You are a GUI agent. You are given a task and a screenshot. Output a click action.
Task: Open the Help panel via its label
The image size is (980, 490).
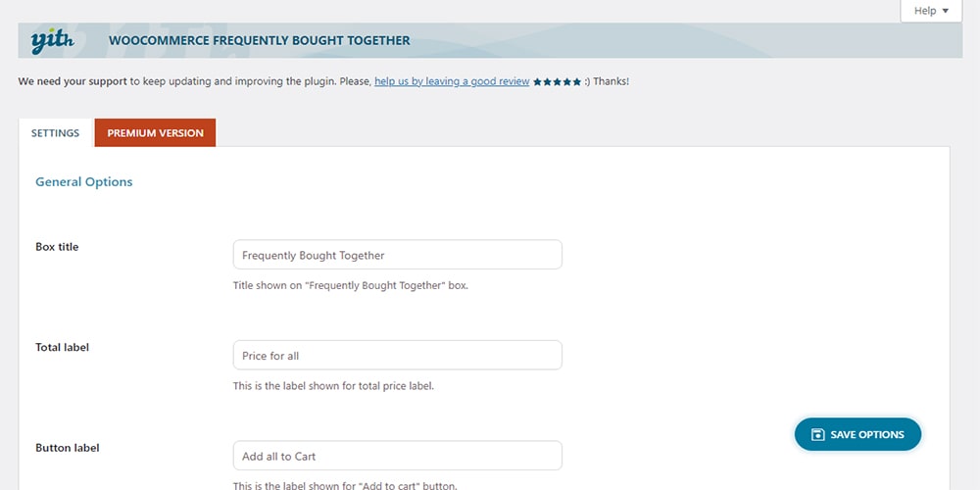(x=925, y=11)
